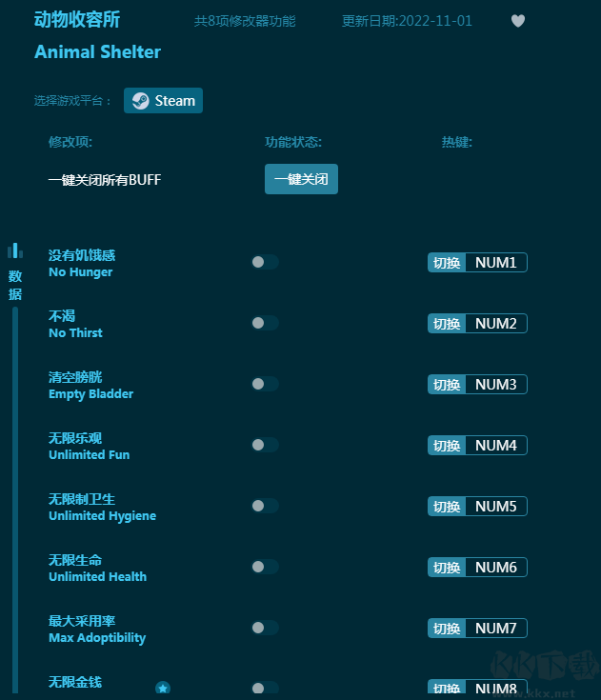Toggle Unlimited Hygiene on
The width and height of the screenshot is (601, 700).
pyautogui.click(x=265, y=506)
